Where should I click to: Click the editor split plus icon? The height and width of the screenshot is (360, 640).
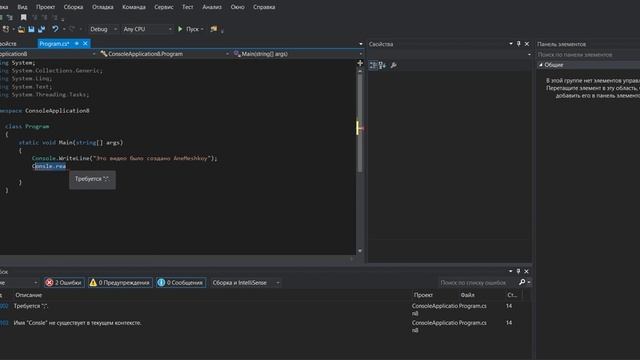point(360,63)
